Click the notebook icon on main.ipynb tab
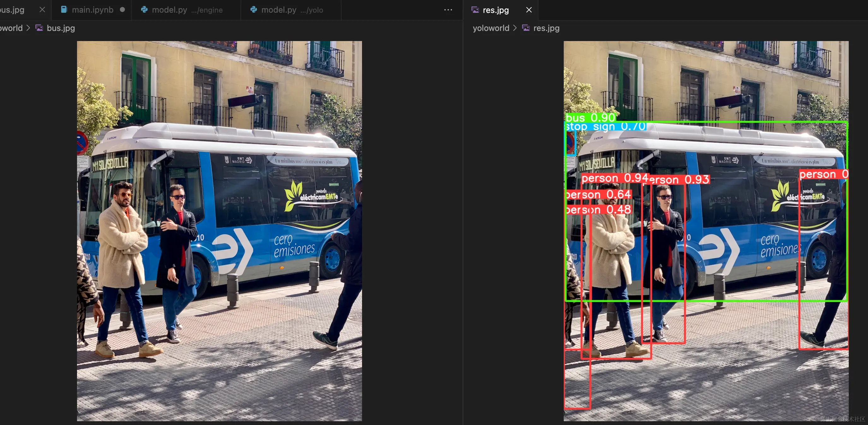Viewport: 868px width, 425px height. [x=64, y=10]
